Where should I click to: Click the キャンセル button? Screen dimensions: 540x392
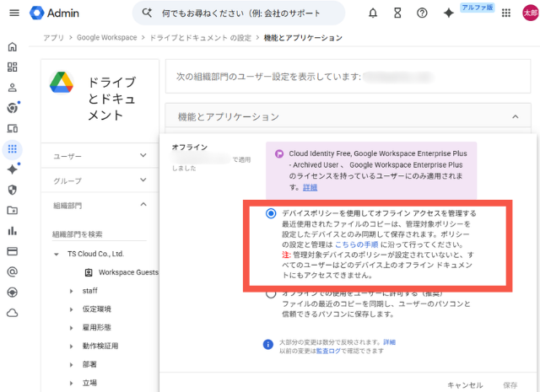click(x=465, y=384)
